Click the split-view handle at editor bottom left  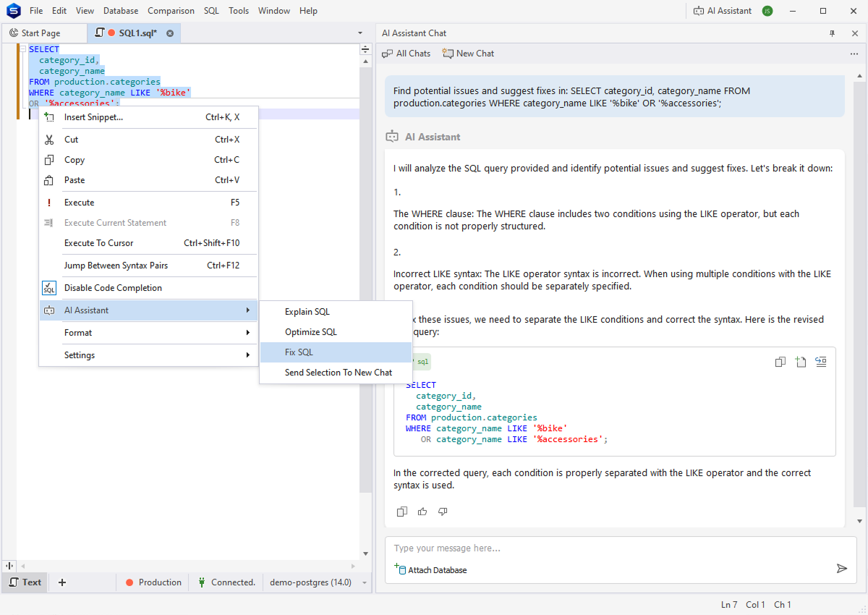(x=9, y=566)
